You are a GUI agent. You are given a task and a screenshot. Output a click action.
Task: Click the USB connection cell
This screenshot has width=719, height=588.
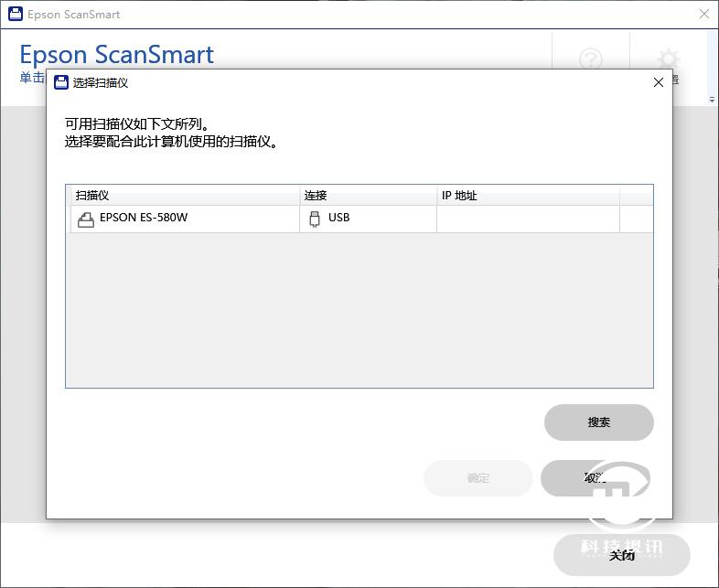tap(369, 219)
